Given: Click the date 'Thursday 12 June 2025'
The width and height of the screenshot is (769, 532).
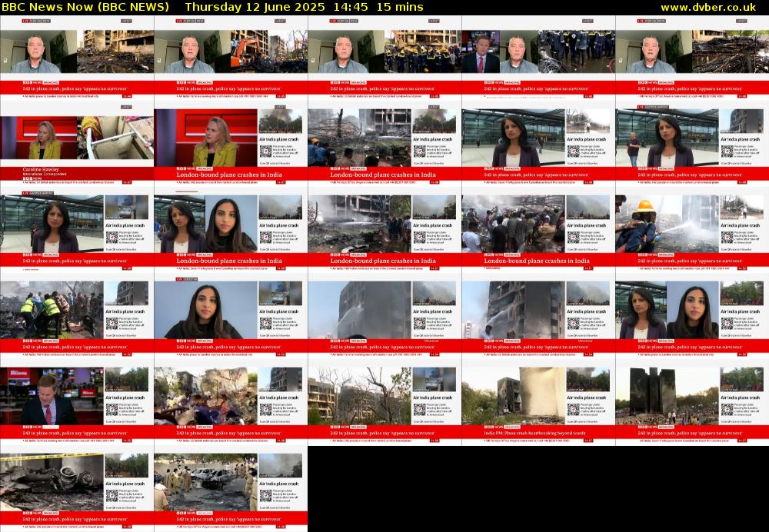Looking at the screenshot, I should tap(255, 7).
